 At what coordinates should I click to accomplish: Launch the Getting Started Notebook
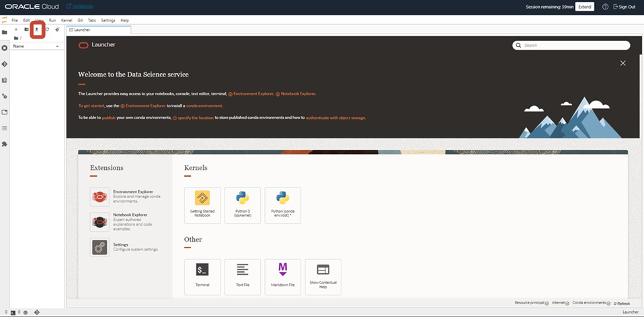point(202,206)
